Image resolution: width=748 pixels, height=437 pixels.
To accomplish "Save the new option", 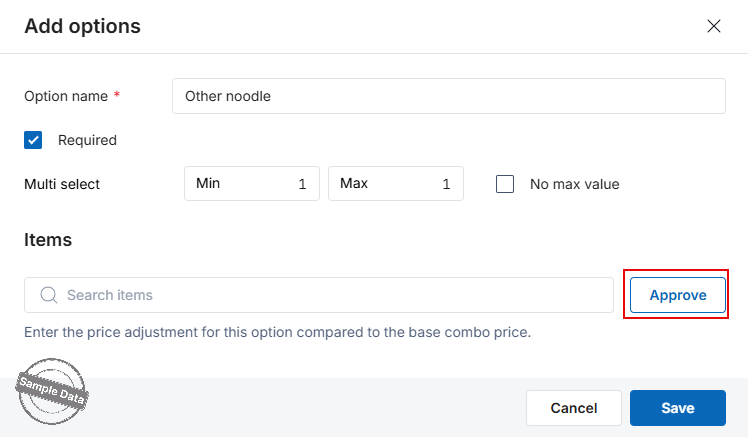I will 678,408.
